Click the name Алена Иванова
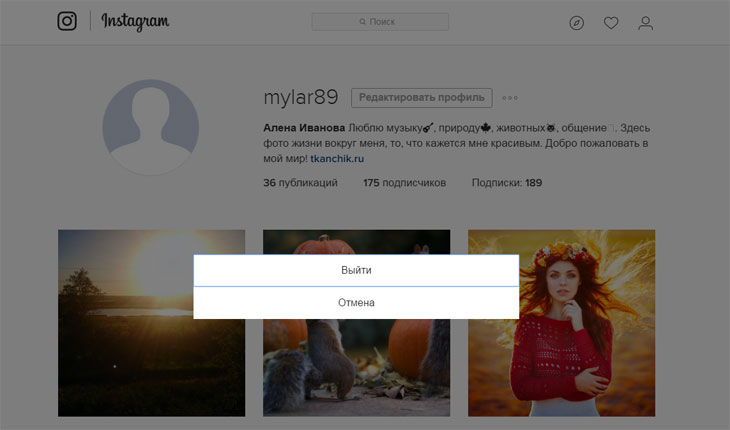Screen dimensions: 730x430 point(304,128)
